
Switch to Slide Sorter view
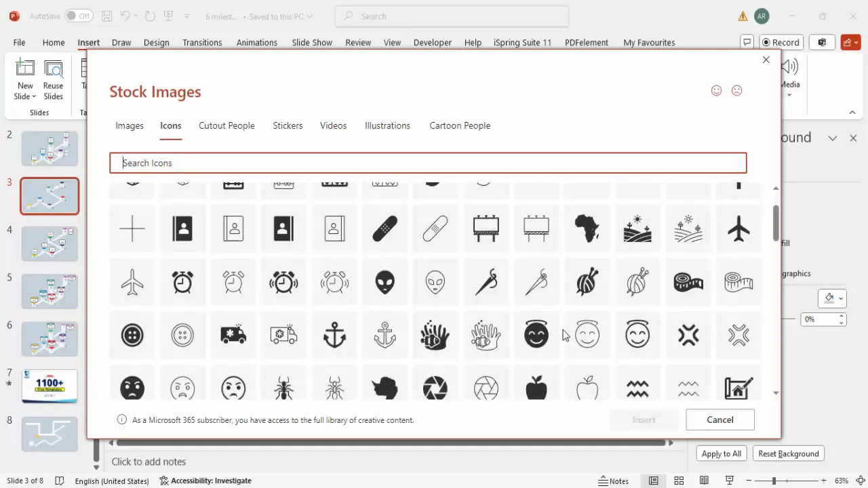(x=679, y=481)
